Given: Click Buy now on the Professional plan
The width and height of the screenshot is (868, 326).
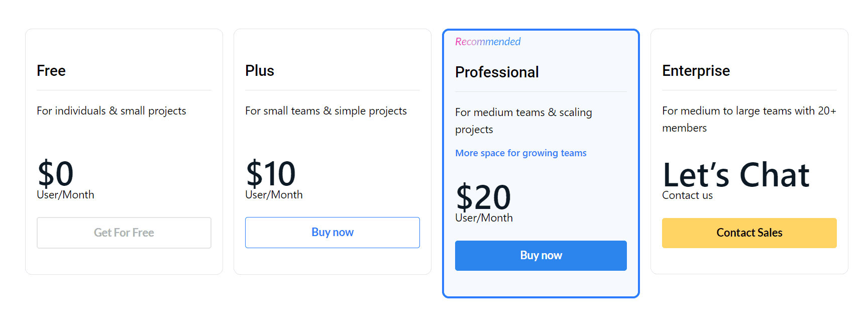Looking at the screenshot, I should pos(540,256).
